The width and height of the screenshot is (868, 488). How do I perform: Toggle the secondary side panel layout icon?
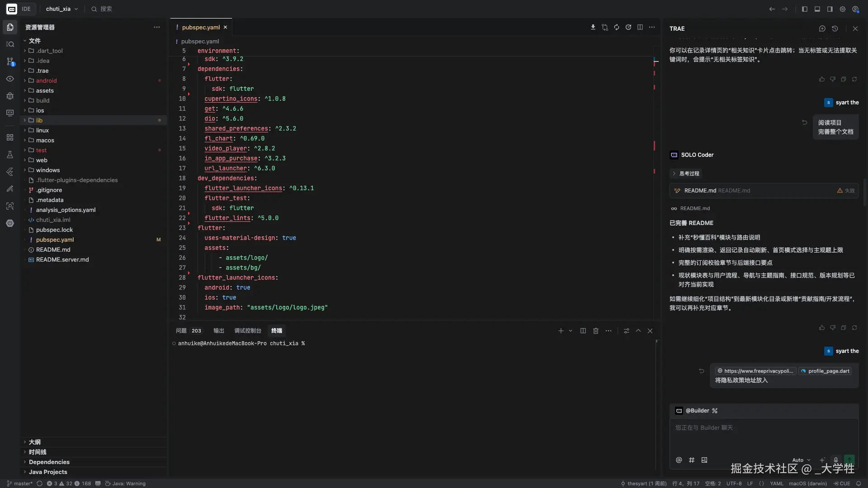[x=830, y=9]
